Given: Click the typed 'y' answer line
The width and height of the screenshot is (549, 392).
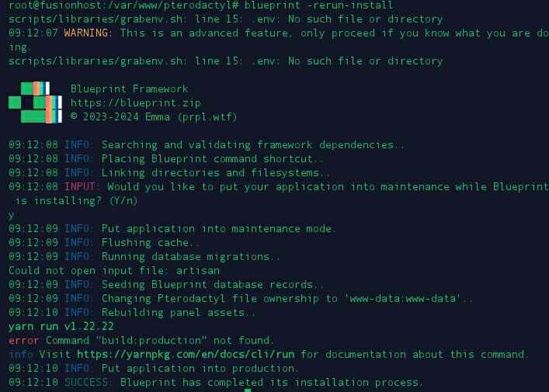Looking at the screenshot, I should pos(11,214).
